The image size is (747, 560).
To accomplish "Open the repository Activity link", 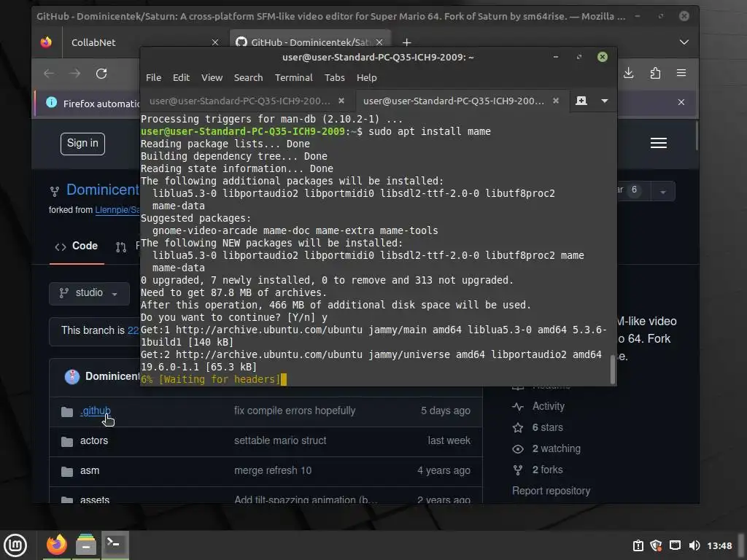I will point(548,406).
